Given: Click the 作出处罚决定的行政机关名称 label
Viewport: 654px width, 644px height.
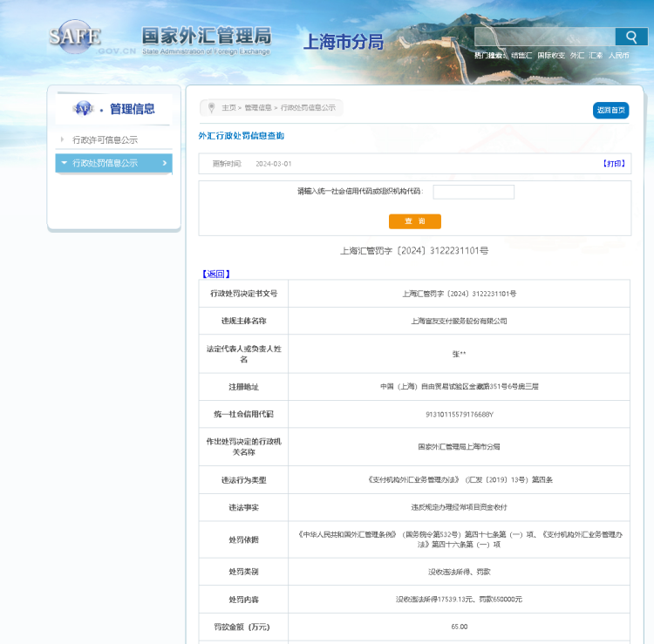Looking at the screenshot, I should [x=243, y=447].
